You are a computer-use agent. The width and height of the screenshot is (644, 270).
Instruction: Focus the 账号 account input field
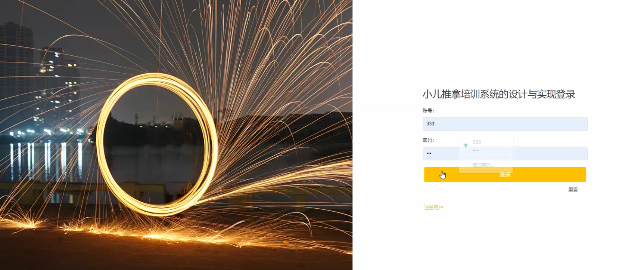tap(505, 124)
